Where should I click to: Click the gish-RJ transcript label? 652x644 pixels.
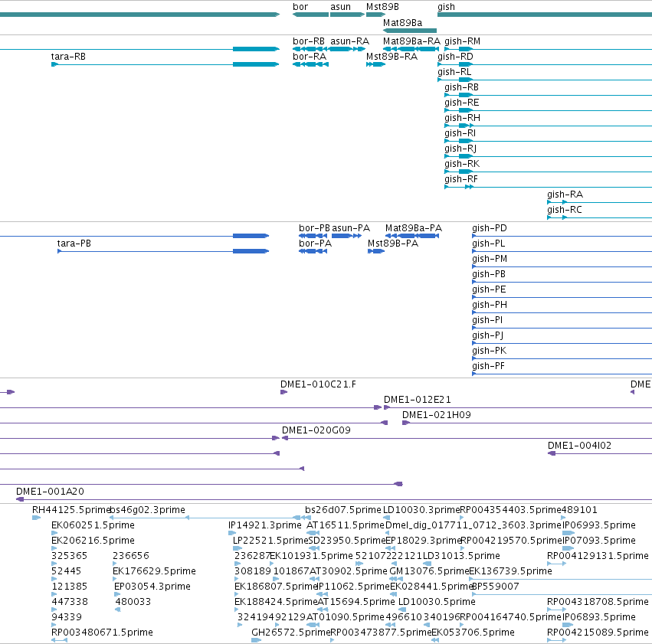click(460, 149)
